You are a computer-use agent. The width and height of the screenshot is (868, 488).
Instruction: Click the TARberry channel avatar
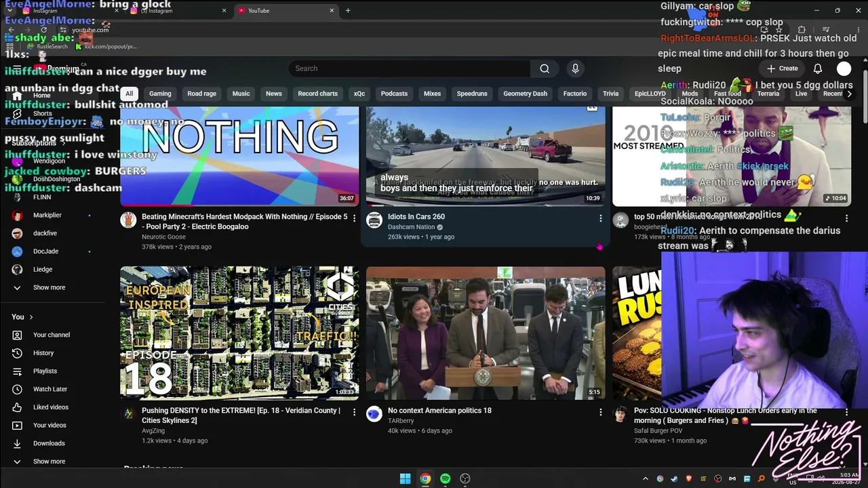coord(374,413)
